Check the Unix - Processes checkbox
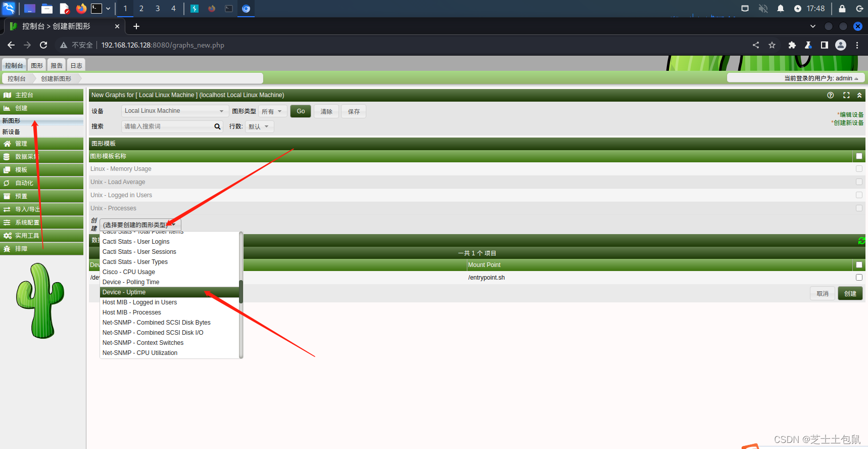868x449 pixels. pyautogui.click(x=859, y=208)
